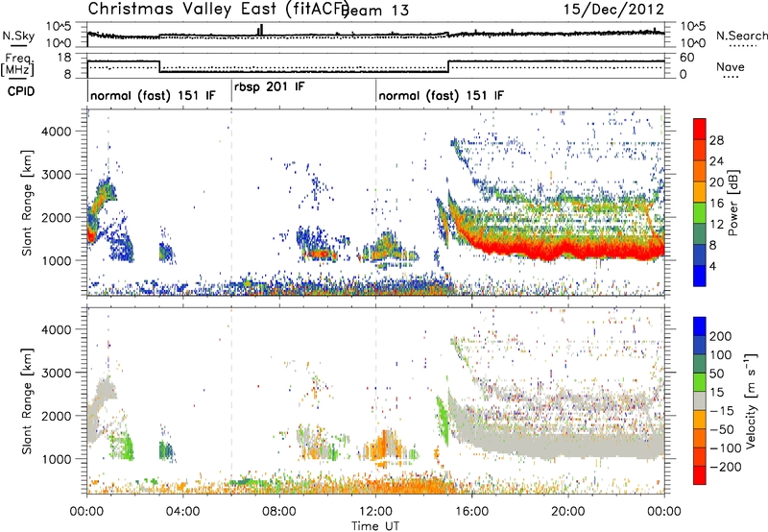Click the -15 tick on Velocity colorbar
768x532 pixels.
pyautogui.click(x=722, y=410)
